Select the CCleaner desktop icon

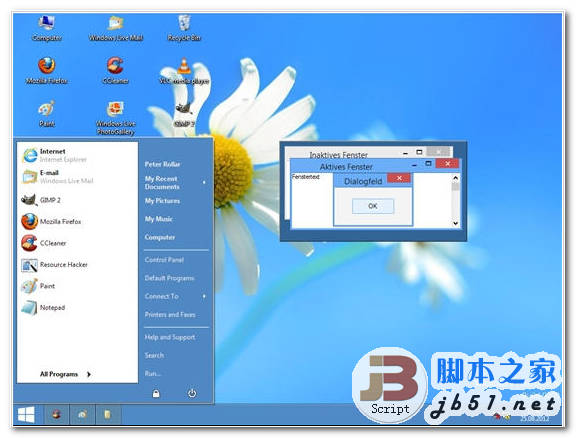115,71
